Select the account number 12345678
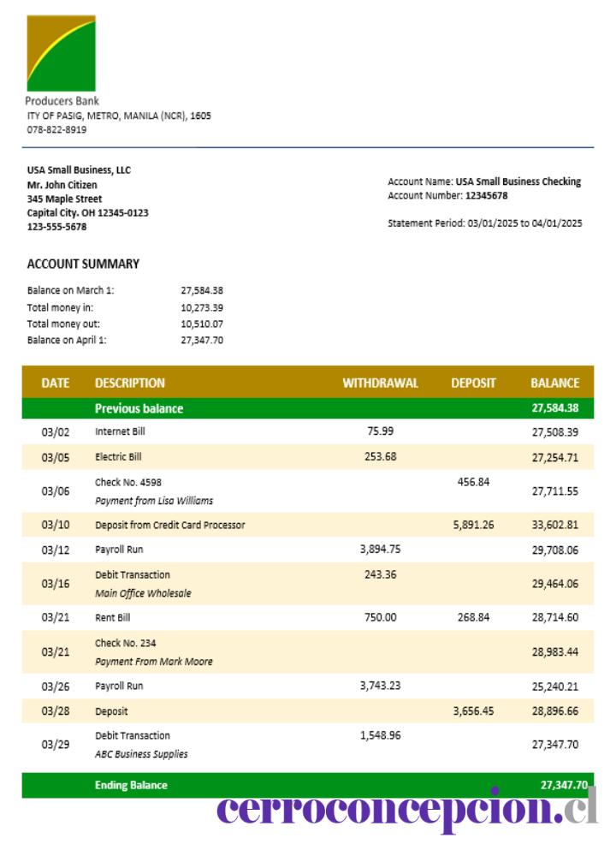This screenshot has width=616, height=856. click(486, 195)
